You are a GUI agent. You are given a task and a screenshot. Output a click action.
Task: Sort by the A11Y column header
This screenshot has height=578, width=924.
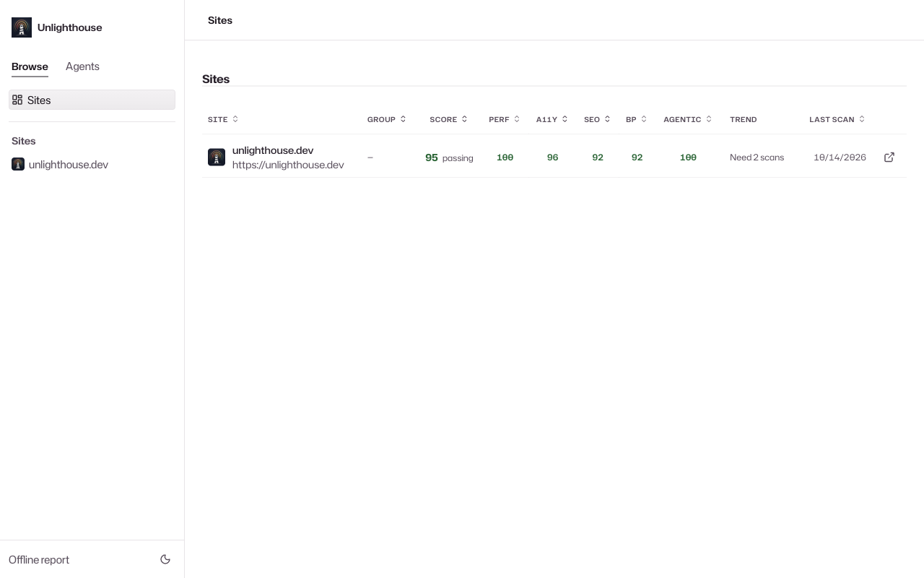(552, 119)
